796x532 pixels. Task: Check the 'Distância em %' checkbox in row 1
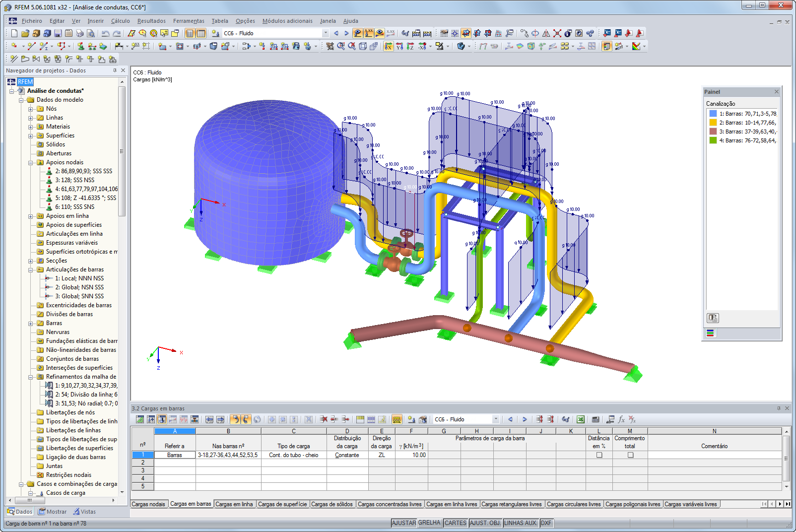599,455
